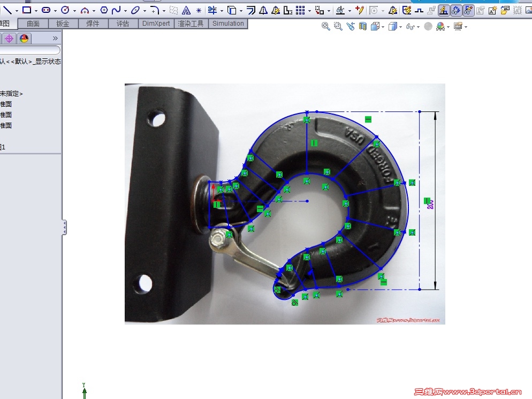
Task: Click the Apply Scene icon
Action: point(440,26)
